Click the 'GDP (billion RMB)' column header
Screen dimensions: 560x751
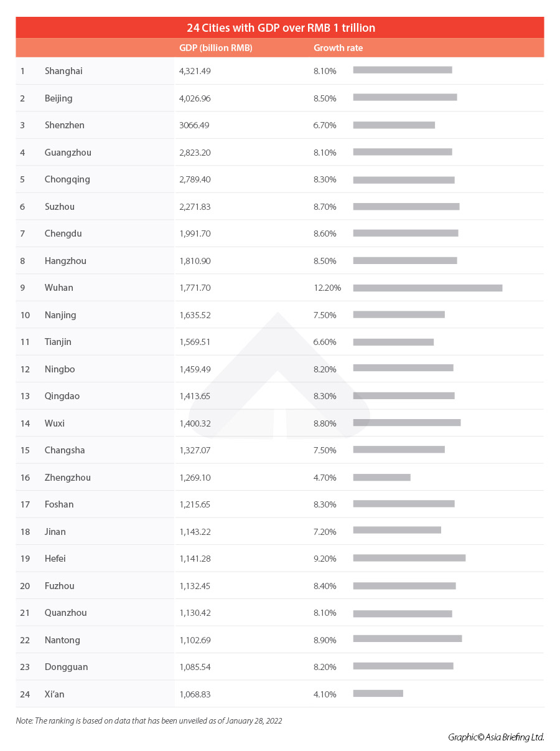click(215, 48)
